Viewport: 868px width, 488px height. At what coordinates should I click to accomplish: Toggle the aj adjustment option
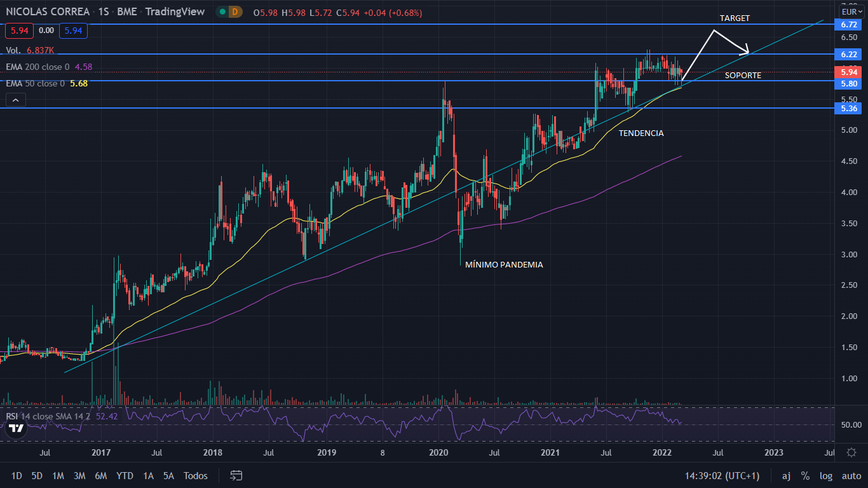(x=786, y=475)
